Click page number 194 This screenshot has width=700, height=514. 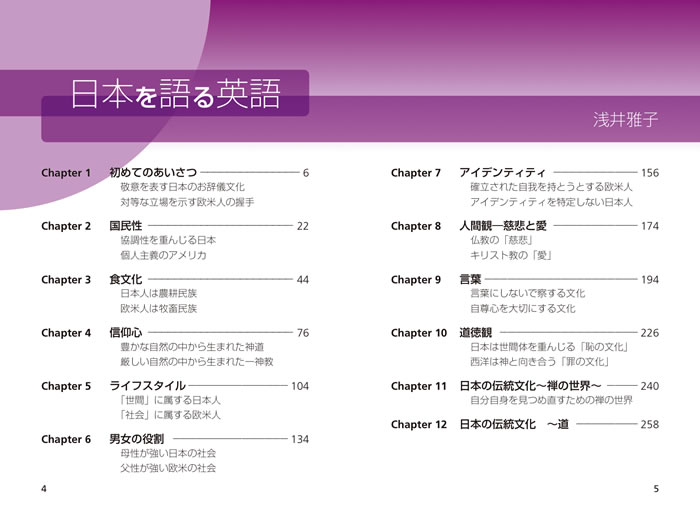tap(650, 280)
